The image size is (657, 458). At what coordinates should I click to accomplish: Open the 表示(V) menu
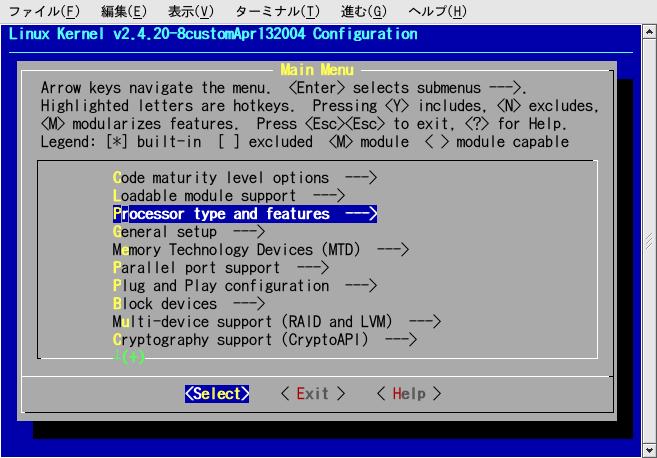[x=191, y=11]
